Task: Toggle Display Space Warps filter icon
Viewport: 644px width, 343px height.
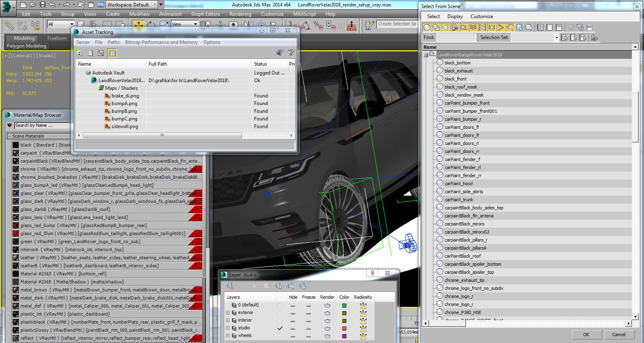Action: pos(473,27)
